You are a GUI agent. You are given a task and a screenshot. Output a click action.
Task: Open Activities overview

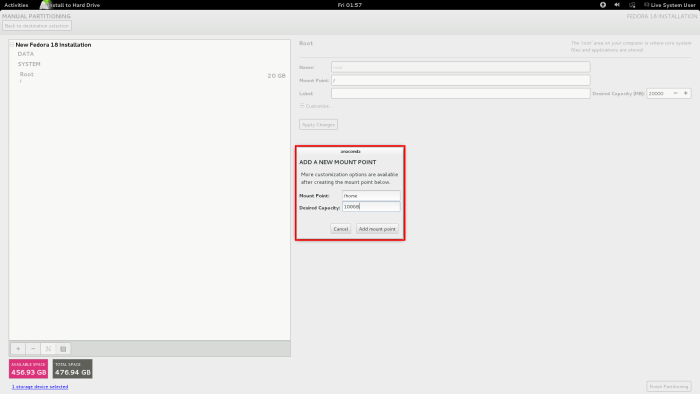pos(16,5)
